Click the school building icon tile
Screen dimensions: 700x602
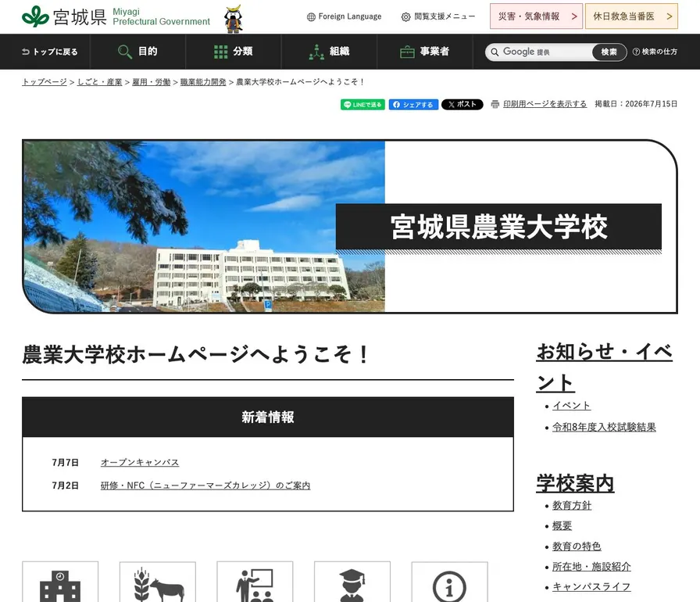tap(60, 582)
